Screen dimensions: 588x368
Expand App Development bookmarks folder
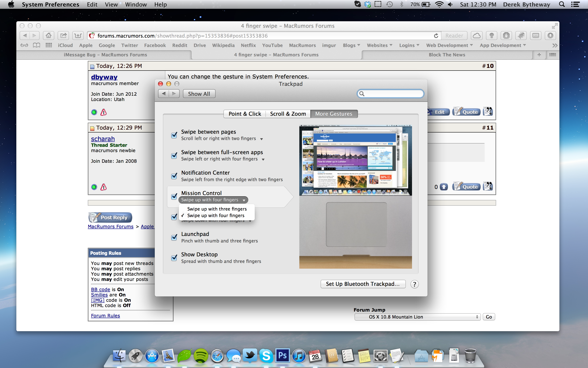503,45
